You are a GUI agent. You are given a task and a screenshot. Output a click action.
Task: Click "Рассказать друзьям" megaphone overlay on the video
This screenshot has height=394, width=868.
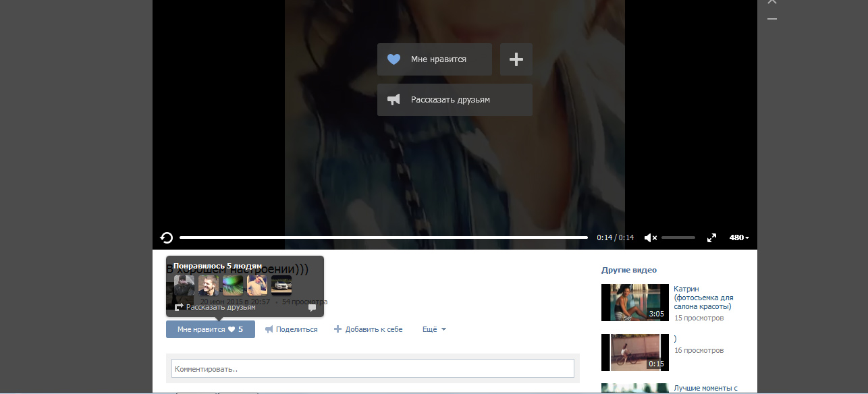(455, 100)
